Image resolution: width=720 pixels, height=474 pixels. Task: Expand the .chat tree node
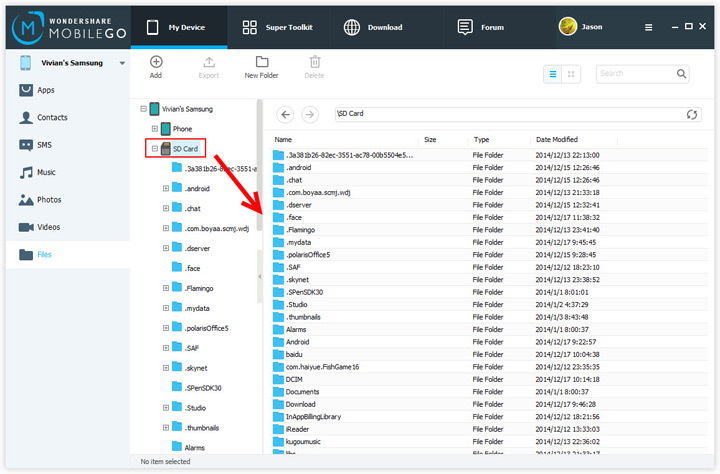pos(166,208)
